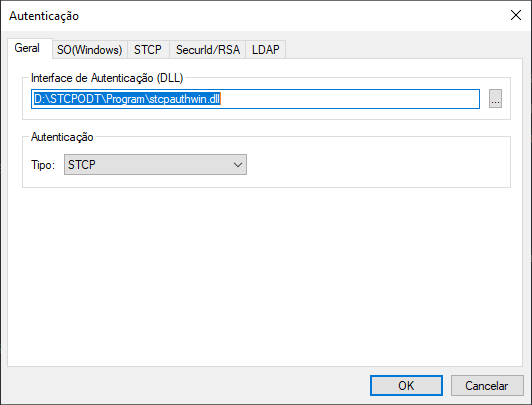Screen dimensions: 532x405
Task: Close the Autenticação dialog with the X
Action: pos(516,15)
